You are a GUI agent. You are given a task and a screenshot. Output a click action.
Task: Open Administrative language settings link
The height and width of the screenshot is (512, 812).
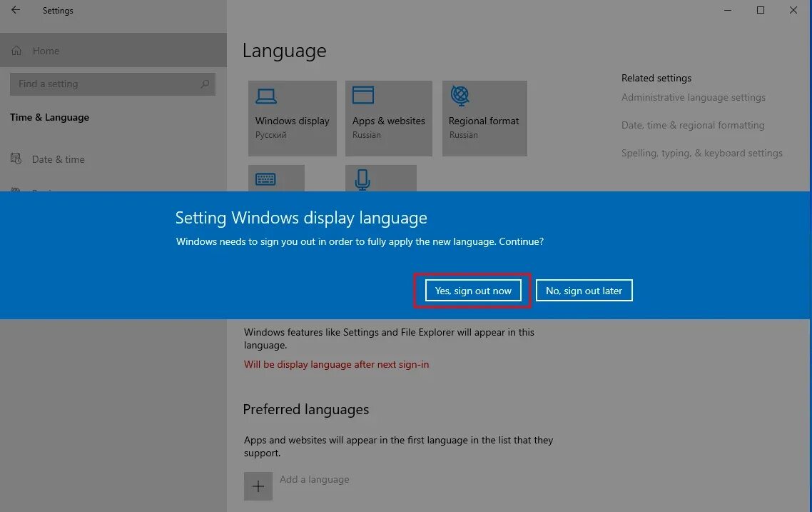click(x=694, y=97)
